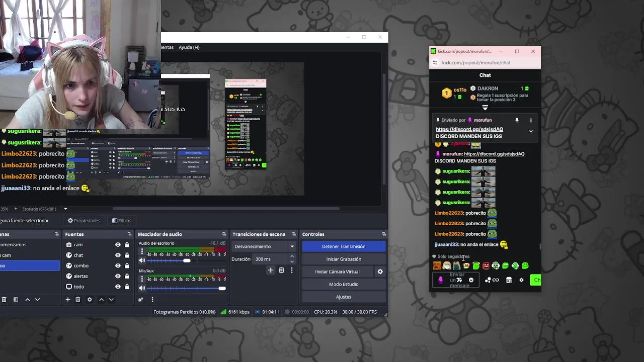
Task: Remove the transition with the trash icon
Action: [x=281, y=270]
